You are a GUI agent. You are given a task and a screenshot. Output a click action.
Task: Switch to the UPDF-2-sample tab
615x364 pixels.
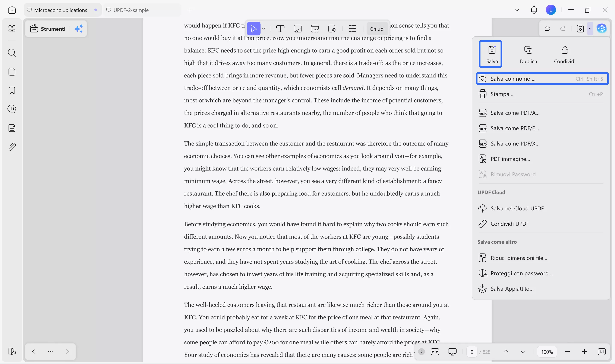(x=142, y=10)
